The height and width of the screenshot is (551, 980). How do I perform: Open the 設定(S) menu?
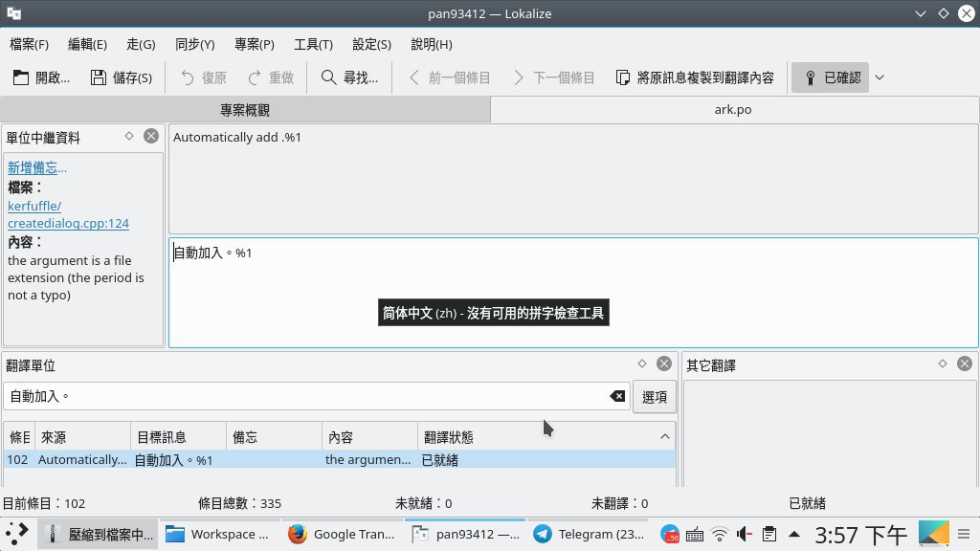click(x=372, y=44)
